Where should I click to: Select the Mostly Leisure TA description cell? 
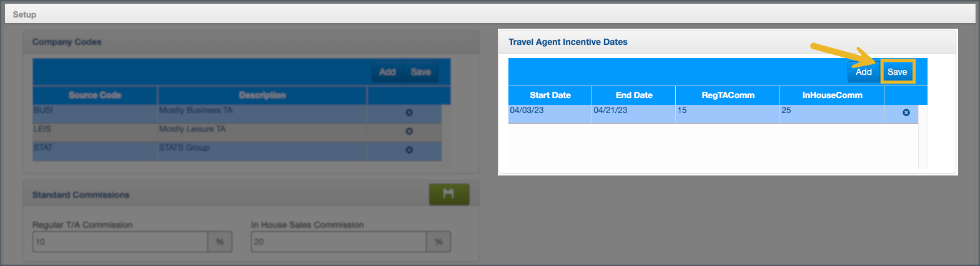point(262,132)
